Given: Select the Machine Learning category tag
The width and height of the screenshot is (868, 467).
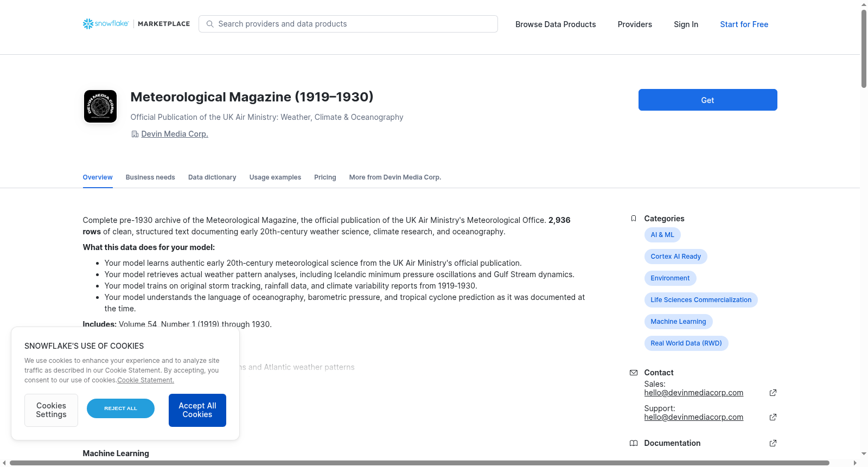Looking at the screenshot, I should (x=678, y=322).
